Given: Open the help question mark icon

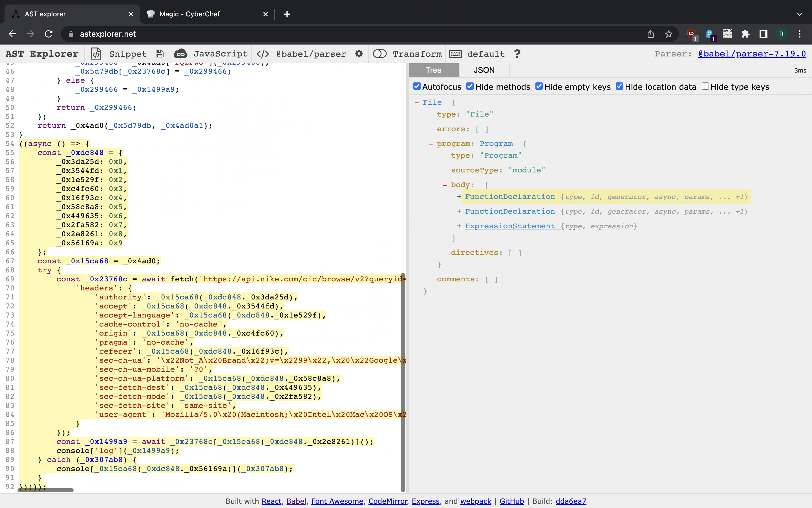Looking at the screenshot, I should [x=517, y=54].
